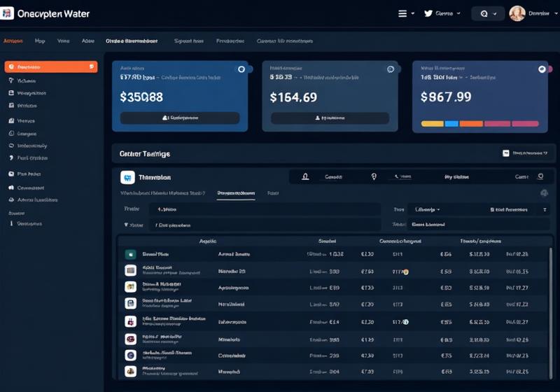The width and height of the screenshot is (560, 392).
Task: Click the smiley icon on the $164.69 card
Action: click(391, 69)
